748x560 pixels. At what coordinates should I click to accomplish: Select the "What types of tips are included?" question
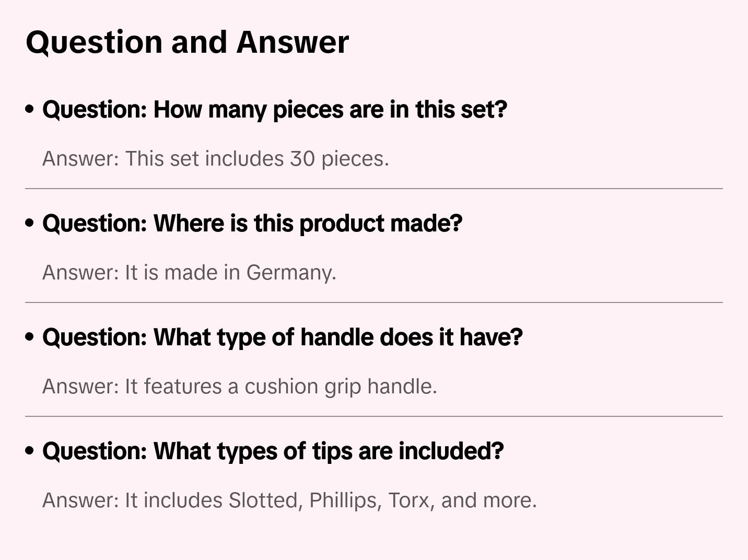[273, 451]
